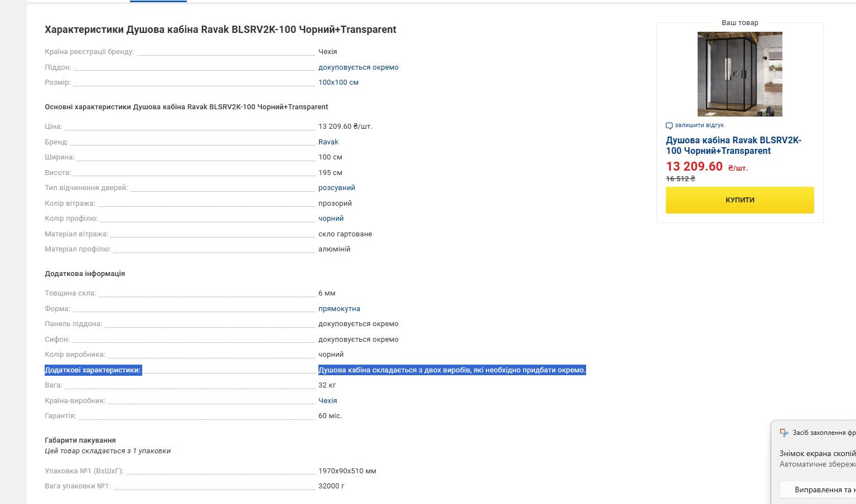The image size is (856, 504).
Task: Click the алюміній profile material value
Action: (x=335, y=249)
